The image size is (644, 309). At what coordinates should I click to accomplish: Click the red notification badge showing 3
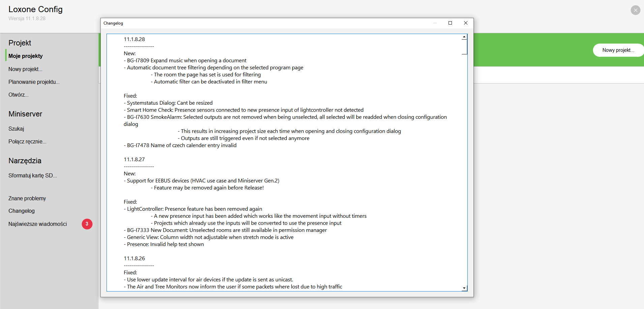[x=87, y=224]
